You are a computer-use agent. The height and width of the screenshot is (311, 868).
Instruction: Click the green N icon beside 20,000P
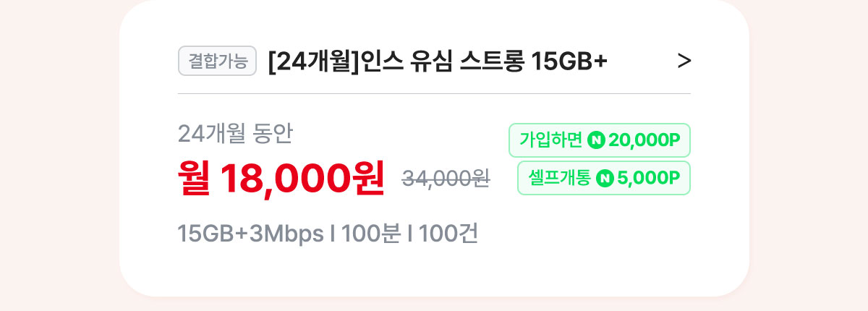(597, 140)
